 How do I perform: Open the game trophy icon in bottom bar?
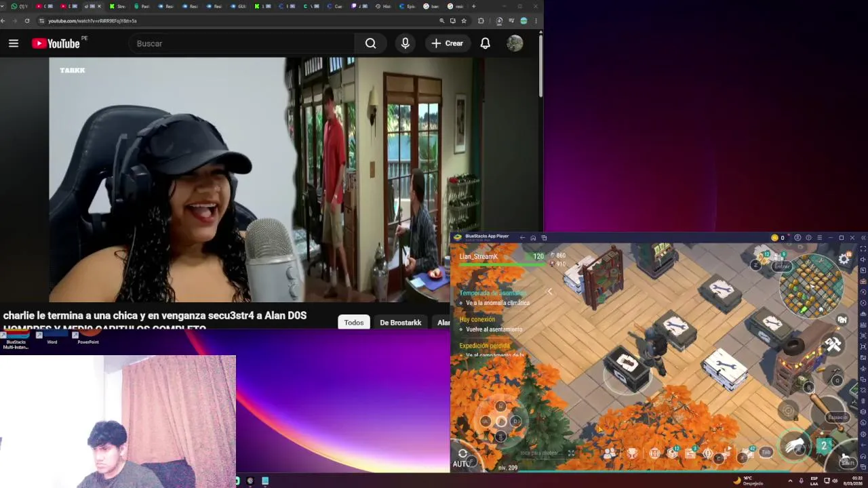[632, 453]
